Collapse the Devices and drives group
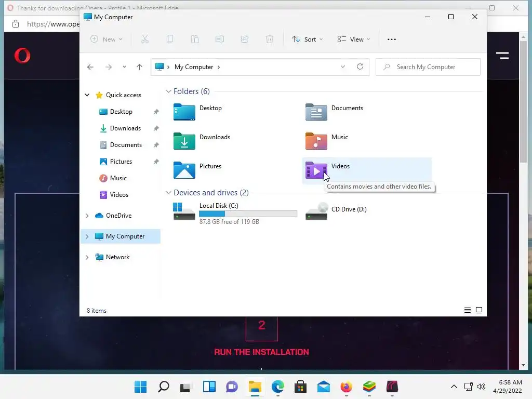Image resolution: width=532 pixels, height=399 pixels. [x=168, y=193]
